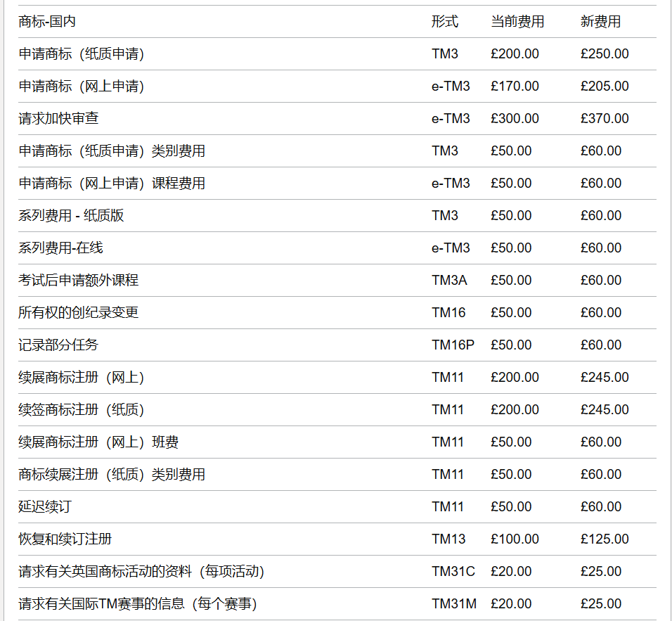Viewport: 672px width, 621px height.
Task: Select the row label '申请商标（网上申请）' with £170.00 fee
Action: (81, 87)
